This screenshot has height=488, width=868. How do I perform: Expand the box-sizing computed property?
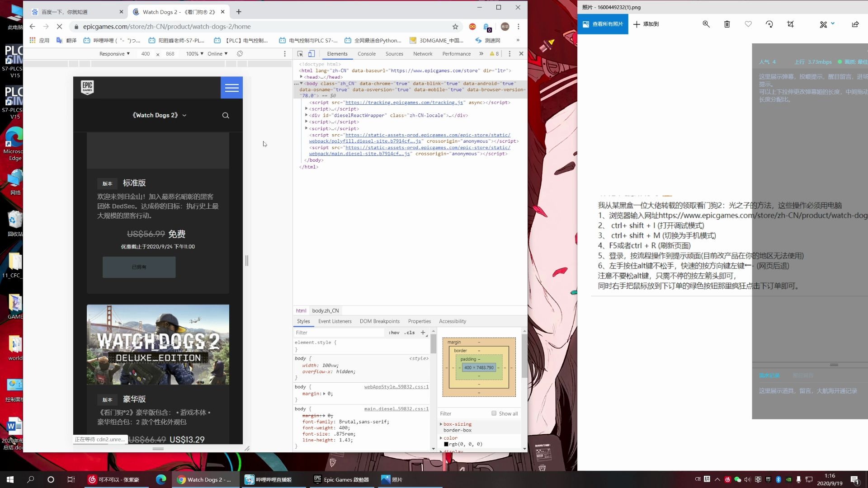(441, 424)
